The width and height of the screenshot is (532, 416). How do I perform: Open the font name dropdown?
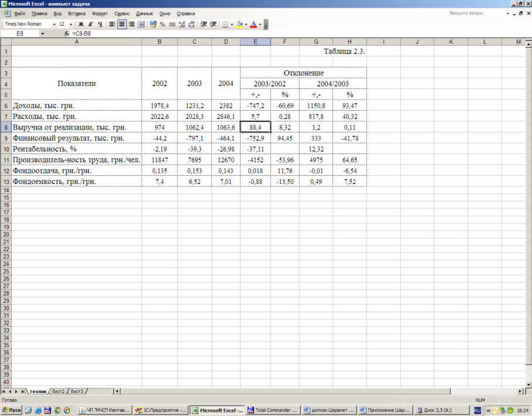(54, 24)
